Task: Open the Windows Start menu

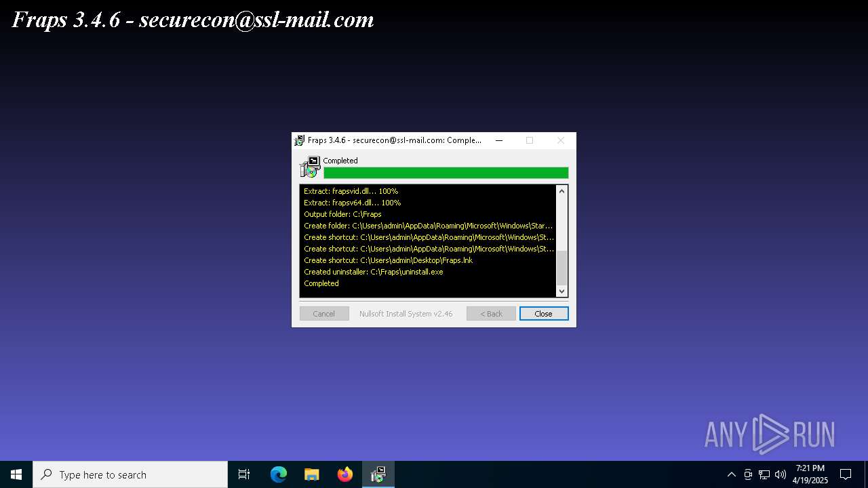Action: coord(16,474)
